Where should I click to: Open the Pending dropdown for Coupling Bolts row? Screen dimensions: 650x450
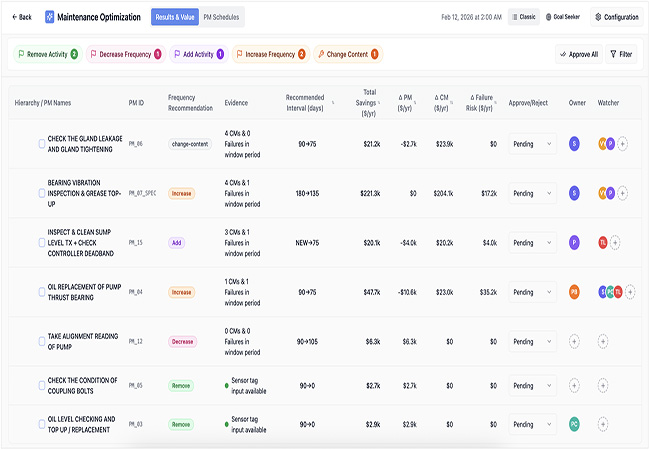[532, 386]
